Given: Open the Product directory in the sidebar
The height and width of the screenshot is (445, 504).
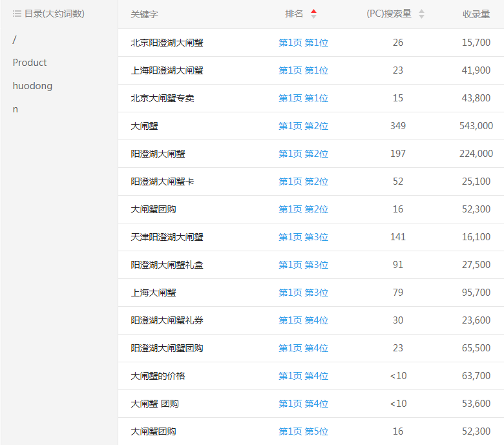Looking at the screenshot, I should point(30,63).
